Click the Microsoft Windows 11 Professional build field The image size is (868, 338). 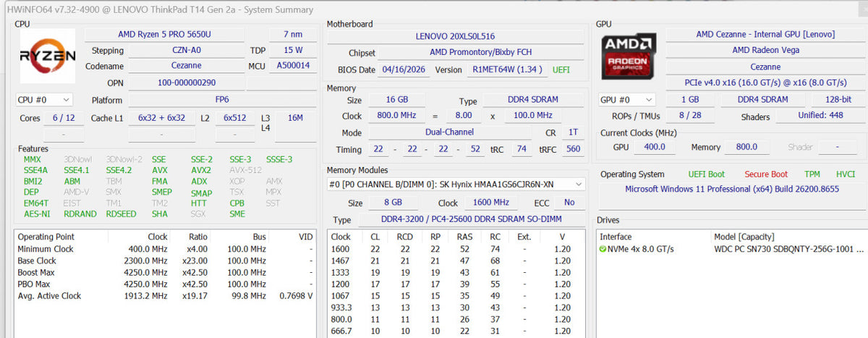click(732, 189)
